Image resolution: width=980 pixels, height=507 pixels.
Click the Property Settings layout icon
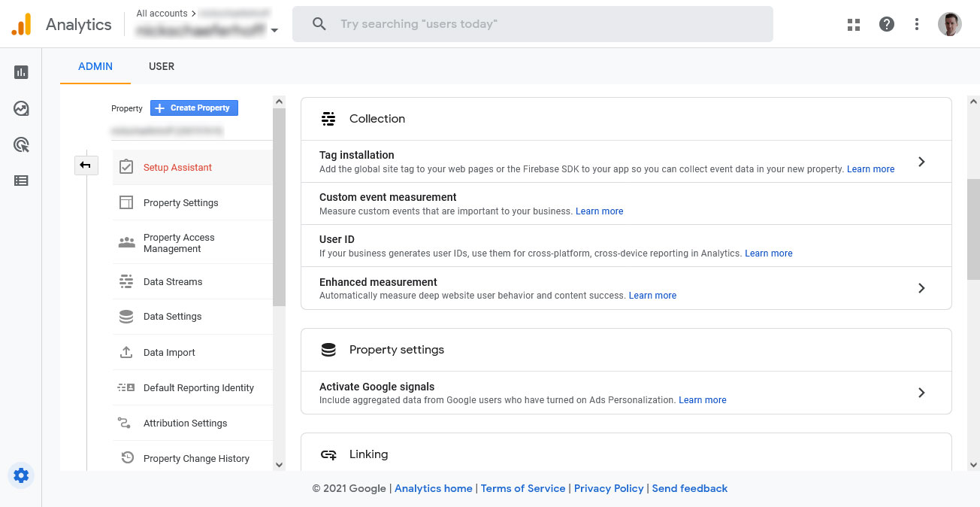(x=126, y=202)
